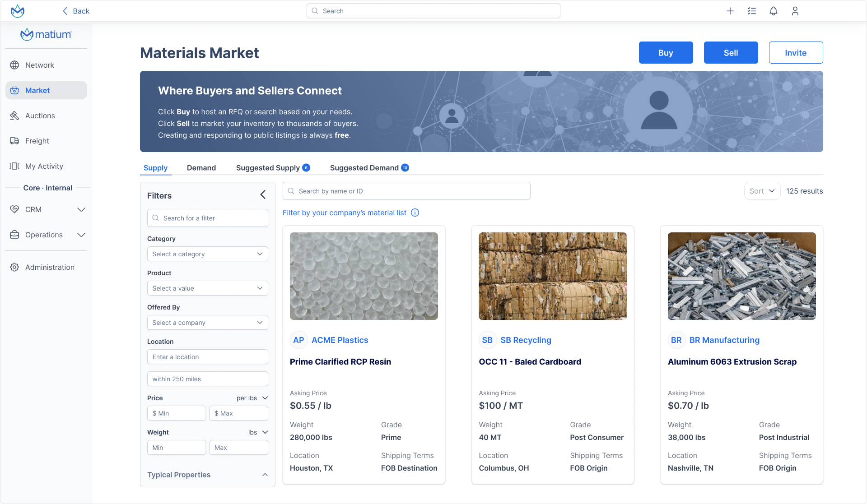Click the info icon beside material list filter

coord(415,213)
